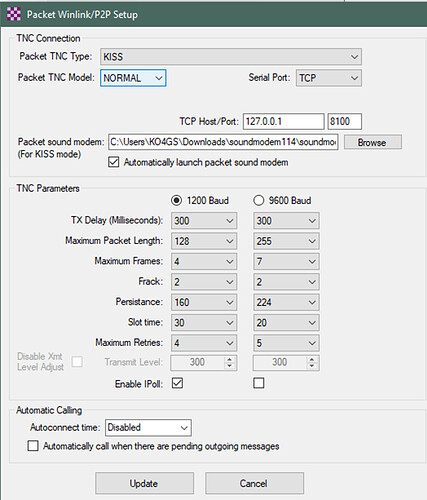
Task: Open the 1200 Baud Slot time dropdown
Action: [x=204, y=323]
